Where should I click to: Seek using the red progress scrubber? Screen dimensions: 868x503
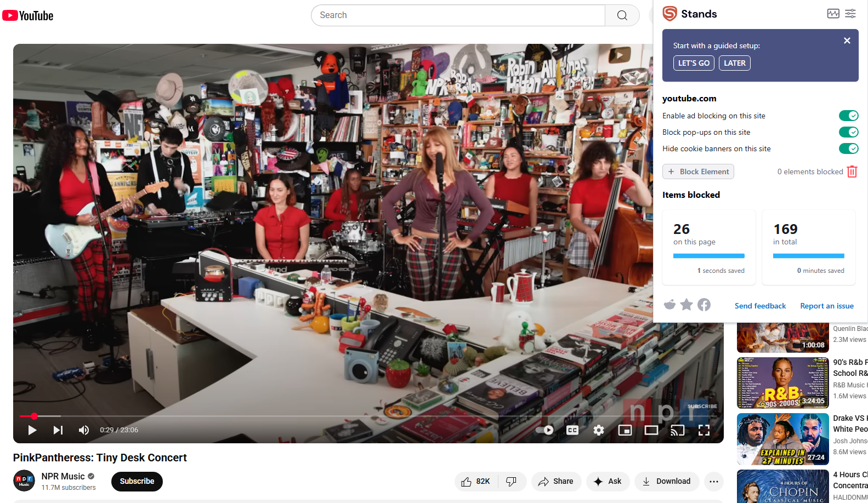pos(34,416)
